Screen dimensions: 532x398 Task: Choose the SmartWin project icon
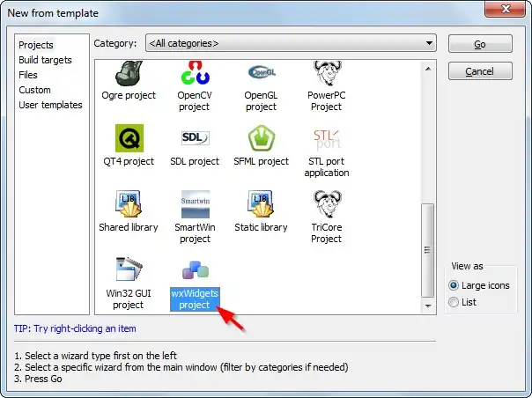point(195,204)
